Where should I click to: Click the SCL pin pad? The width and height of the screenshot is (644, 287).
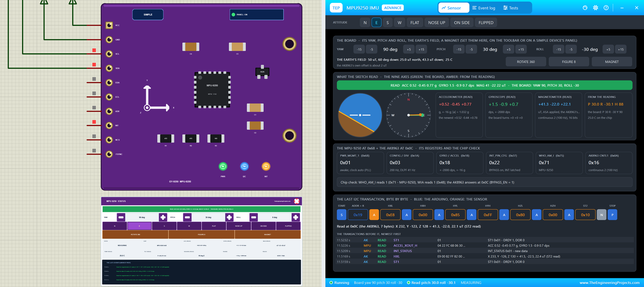(x=109, y=54)
